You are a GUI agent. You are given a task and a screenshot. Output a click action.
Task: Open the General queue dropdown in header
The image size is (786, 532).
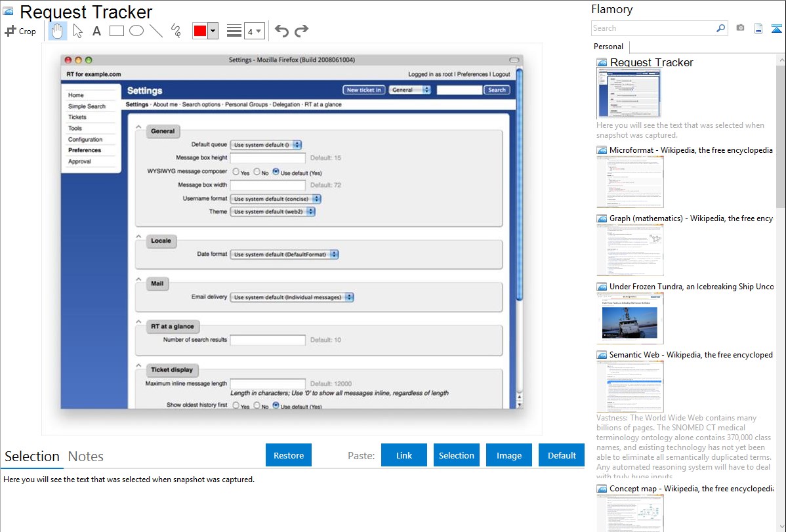pos(410,90)
